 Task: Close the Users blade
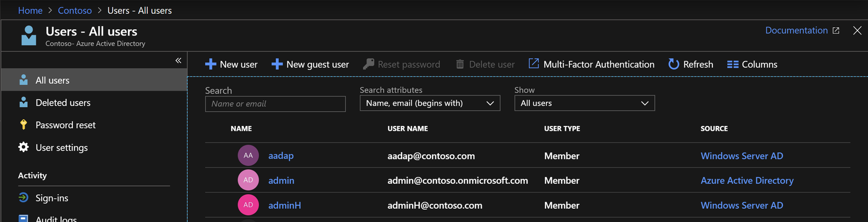click(857, 31)
